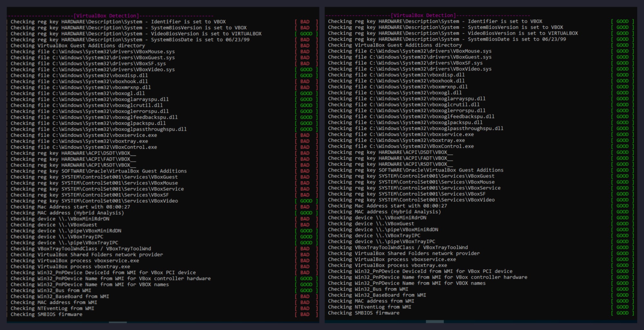
Task: Select right pane 'VideoBiosVersion is set to VIRTUALBOX' line
Action: click(x=453, y=33)
